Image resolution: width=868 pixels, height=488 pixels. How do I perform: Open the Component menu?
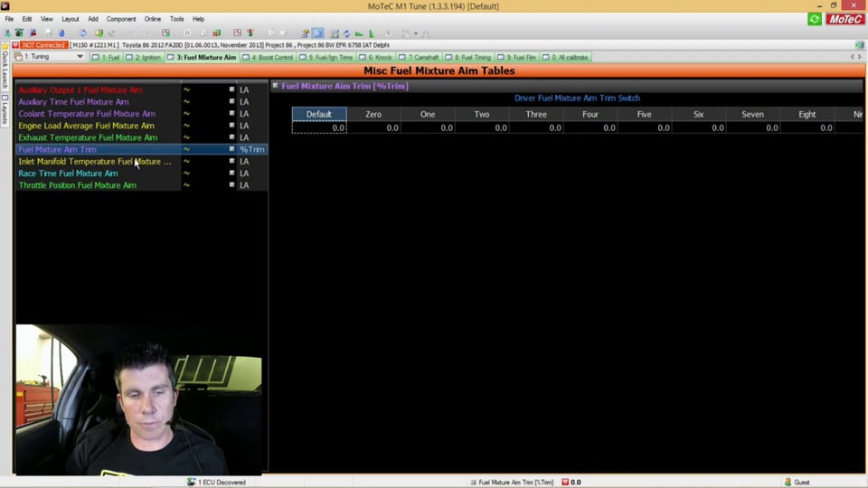[x=121, y=19]
